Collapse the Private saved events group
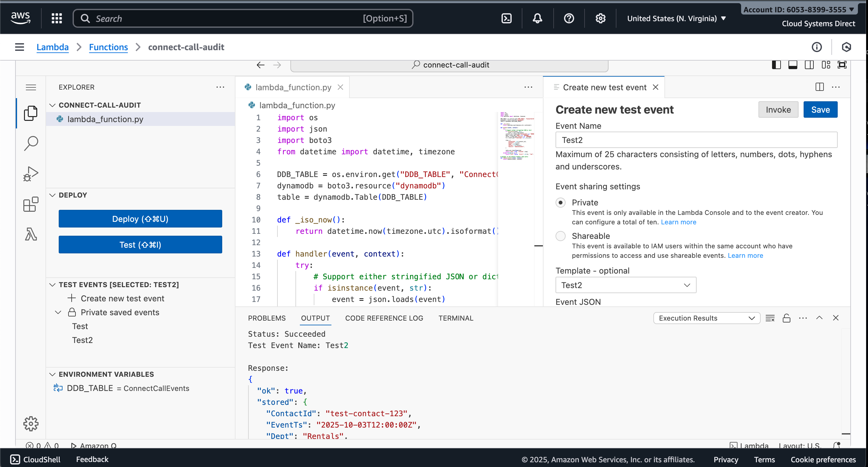Image resolution: width=868 pixels, height=467 pixels. [x=58, y=312]
